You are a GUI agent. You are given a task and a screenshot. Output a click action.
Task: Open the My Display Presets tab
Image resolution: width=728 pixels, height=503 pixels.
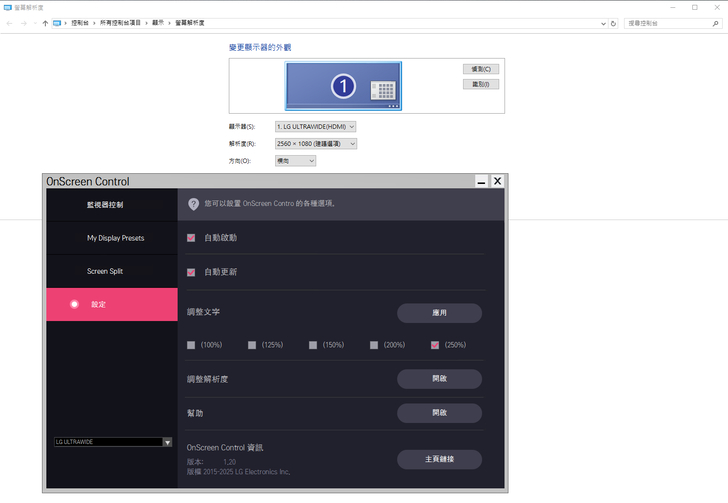tap(112, 238)
